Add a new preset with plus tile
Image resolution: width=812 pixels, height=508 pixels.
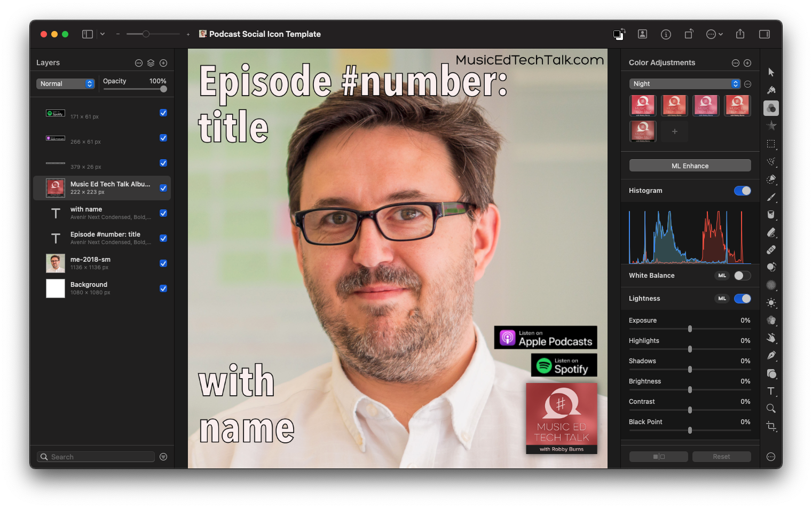(675, 131)
